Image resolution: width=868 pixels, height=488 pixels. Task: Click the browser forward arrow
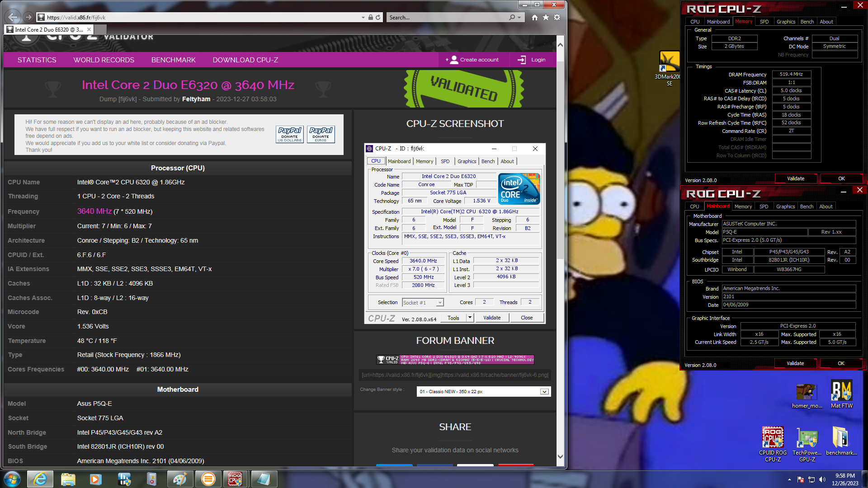28,17
